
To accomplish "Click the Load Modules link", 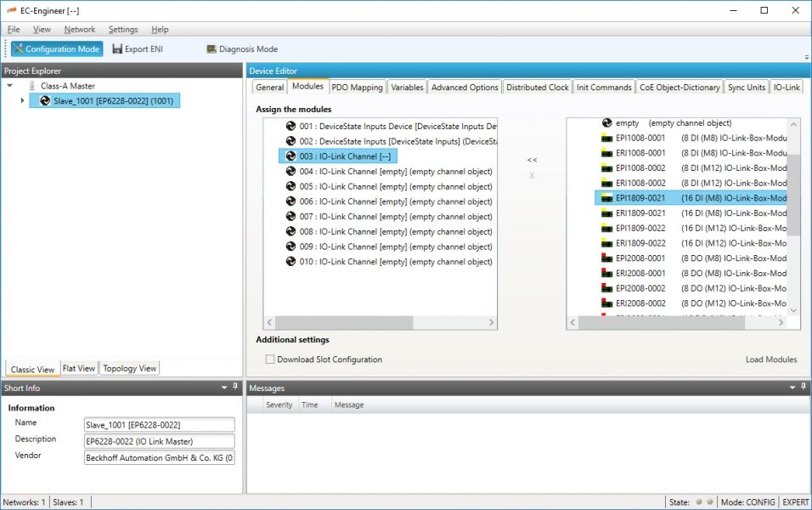I will click(770, 360).
